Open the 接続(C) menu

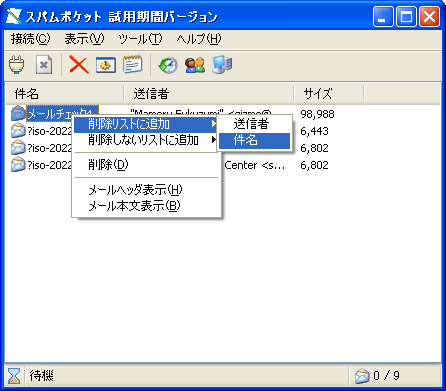(30, 39)
